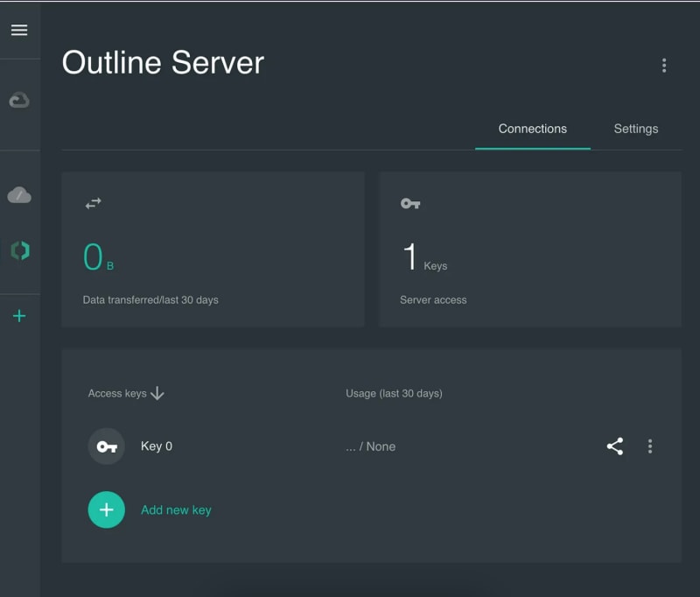Image resolution: width=700 pixels, height=597 pixels.
Task: Select the green Outline server icon in sidebar
Action: pyautogui.click(x=20, y=250)
